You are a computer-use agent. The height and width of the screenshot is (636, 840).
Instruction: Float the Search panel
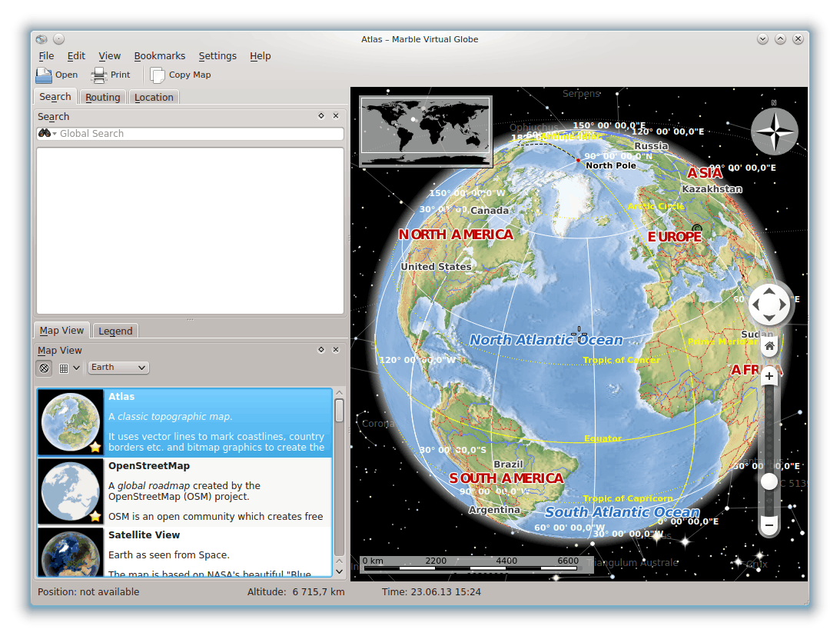pyautogui.click(x=321, y=116)
